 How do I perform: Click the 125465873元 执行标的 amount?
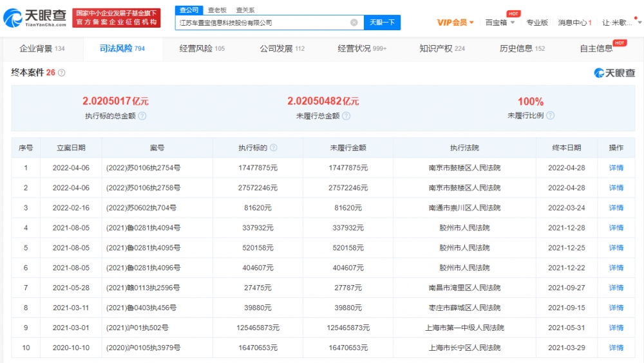tap(258, 328)
